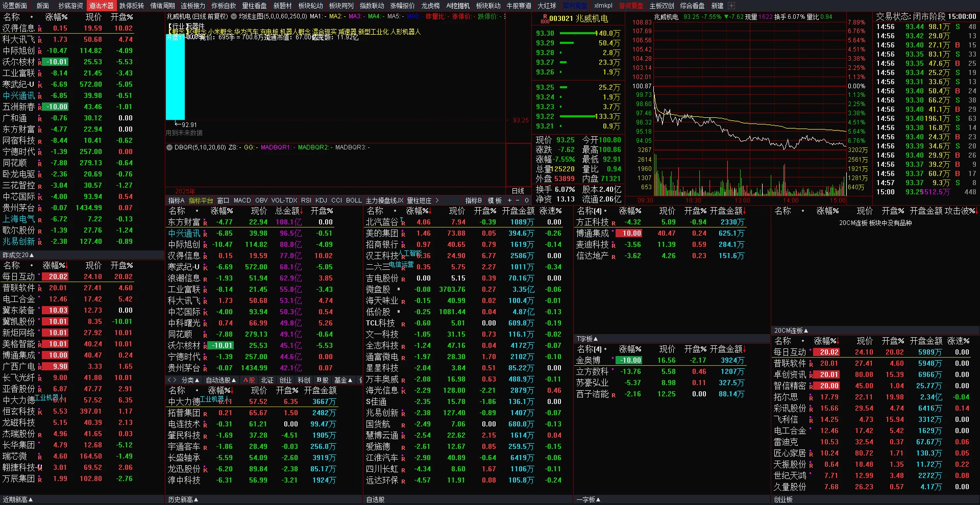Select the 中科曙光 row
980x505 pixels.
[x=264, y=323]
